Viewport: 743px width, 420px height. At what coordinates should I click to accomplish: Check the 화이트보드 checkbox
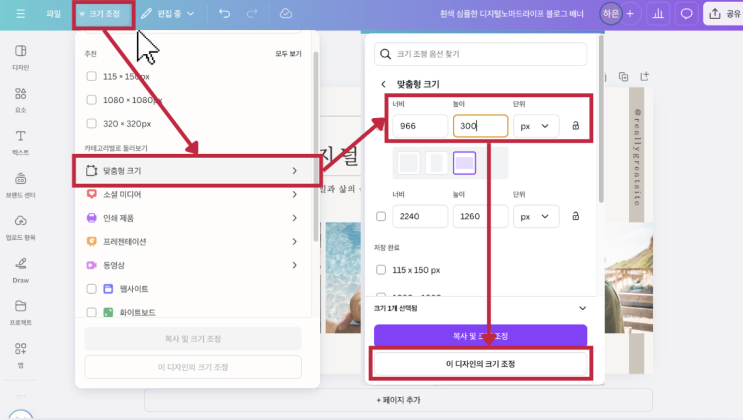[x=91, y=312]
